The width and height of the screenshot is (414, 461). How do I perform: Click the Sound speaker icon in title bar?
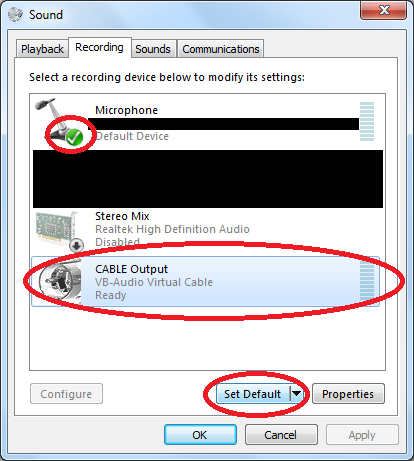tap(15, 15)
